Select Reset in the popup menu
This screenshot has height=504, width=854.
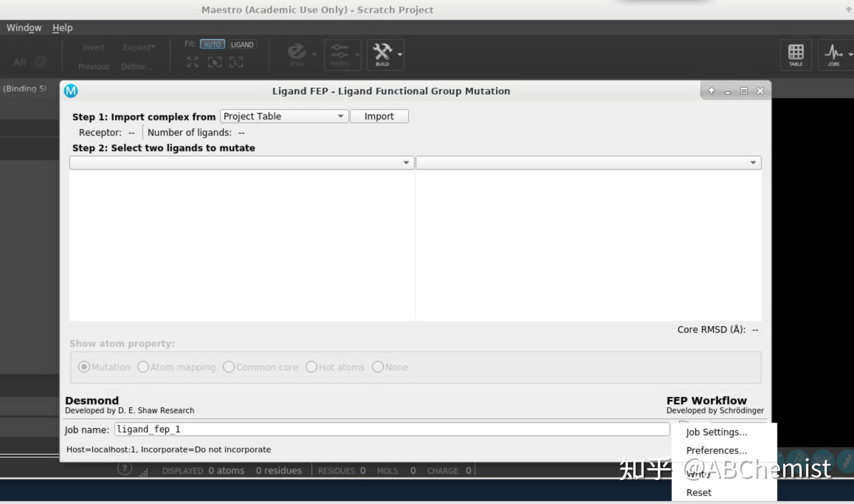[x=699, y=493]
